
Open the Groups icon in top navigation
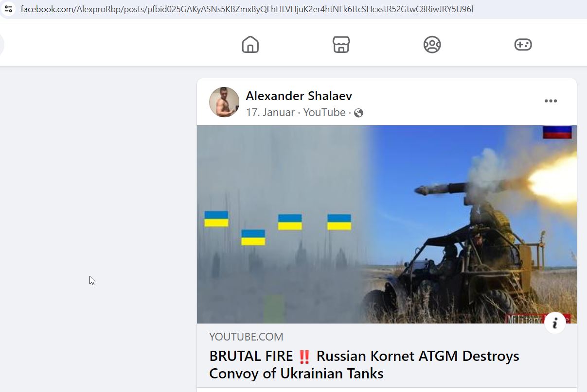pos(432,45)
